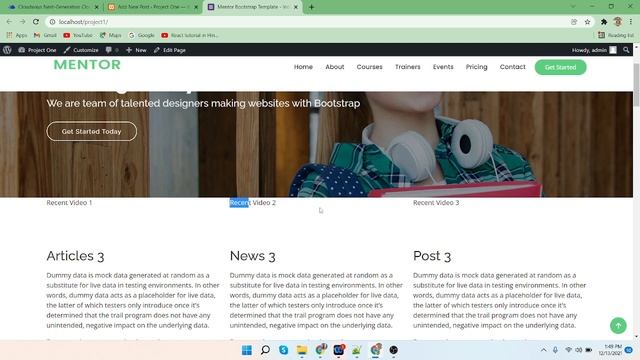Click the News 3 heading
This screenshot has height=360, width=640.
click(x=253, y=256)
